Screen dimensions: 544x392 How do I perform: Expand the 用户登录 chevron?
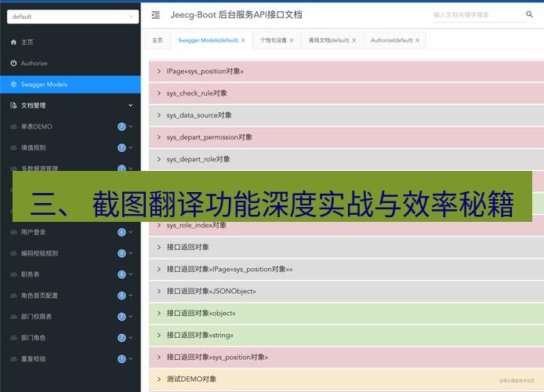click(x=131, y=232)
